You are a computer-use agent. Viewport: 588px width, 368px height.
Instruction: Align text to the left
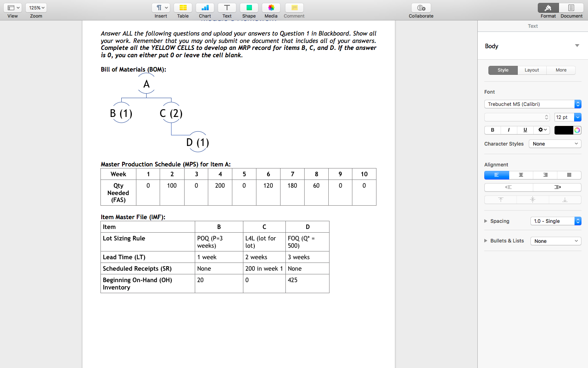click(497, 175)
